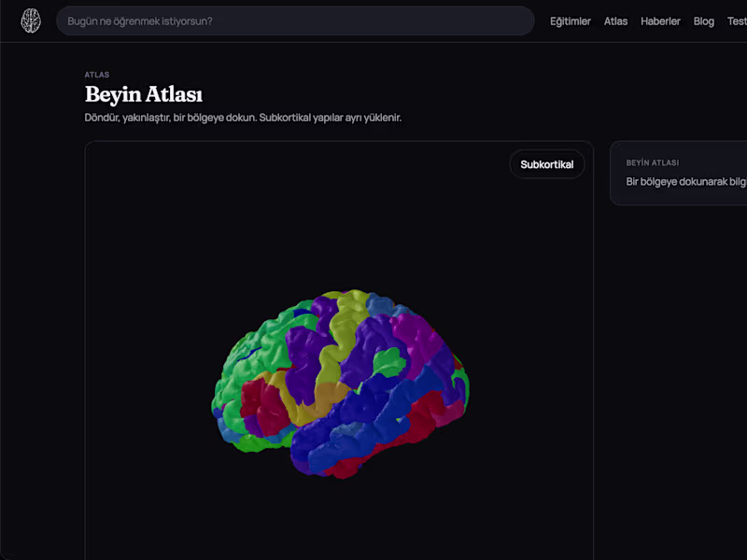Visit the Blog navigation link
This screenshot has height=560, width=747.
(704, 21)
